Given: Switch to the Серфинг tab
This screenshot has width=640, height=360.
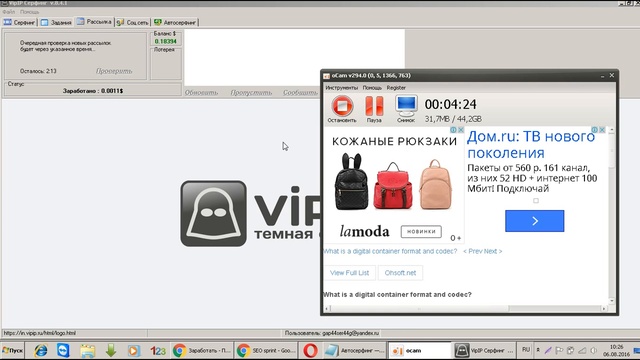Looking at the screenshot, I should (19, 22).
